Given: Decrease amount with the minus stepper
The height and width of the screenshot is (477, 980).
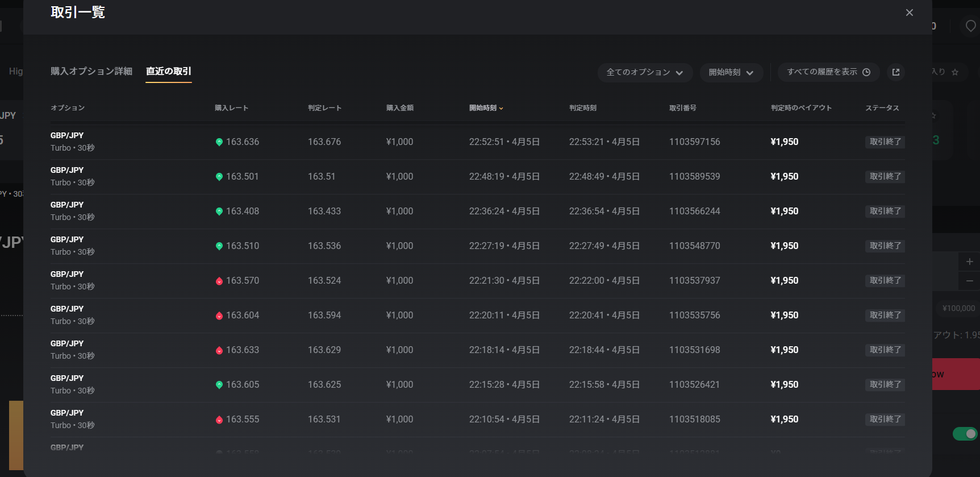Looking at the screenshot, I should [x=969, y=281].
